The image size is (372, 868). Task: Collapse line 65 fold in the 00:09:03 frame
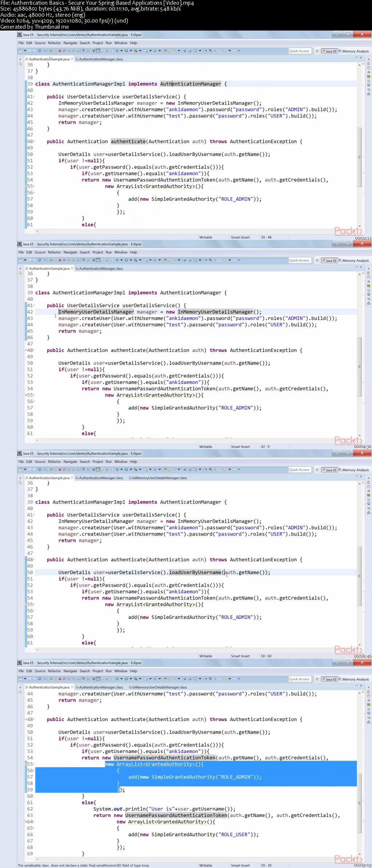[34, 828]
